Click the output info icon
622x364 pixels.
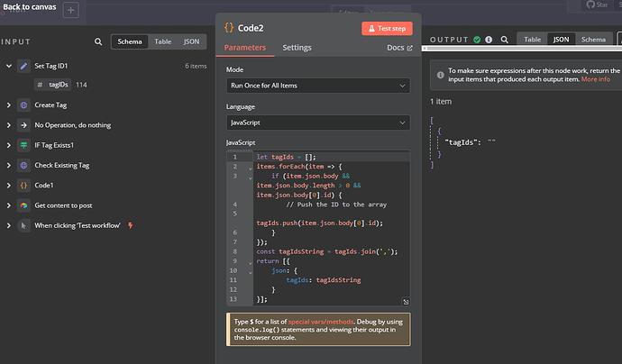(x=489, y=40)
